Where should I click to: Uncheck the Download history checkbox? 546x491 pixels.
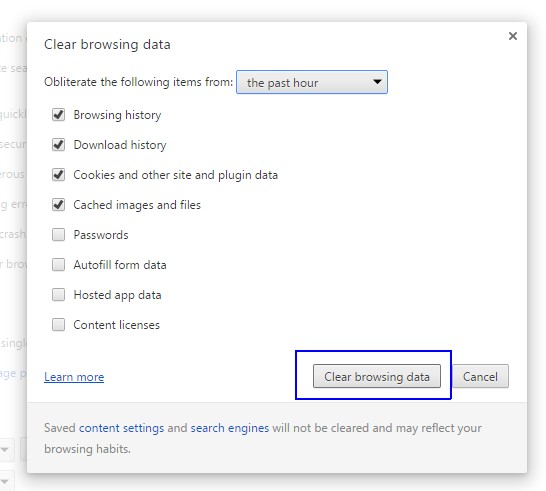(x=58, y=145)
